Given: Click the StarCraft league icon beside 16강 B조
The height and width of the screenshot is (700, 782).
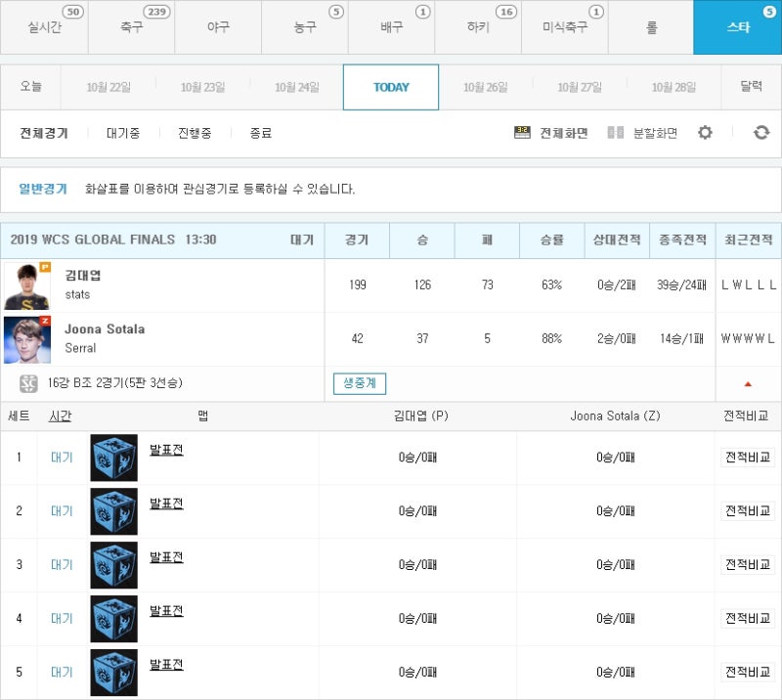Looking at the screenshot, I should click(28, 383).
